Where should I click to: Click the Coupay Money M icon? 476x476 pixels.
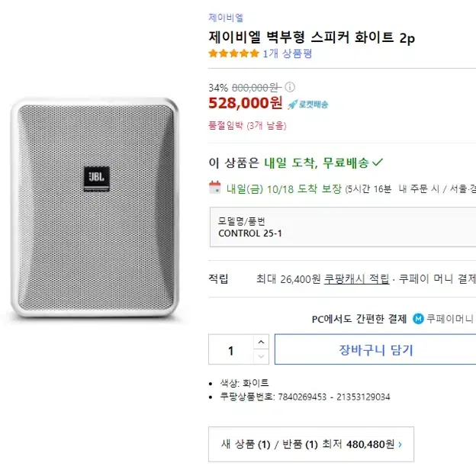click(418, 318)
